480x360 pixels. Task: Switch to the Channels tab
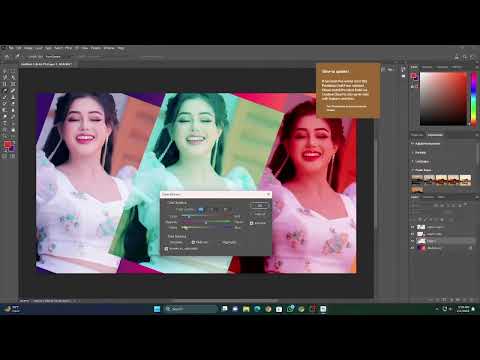pyautogui.click(x=428, y=197)
